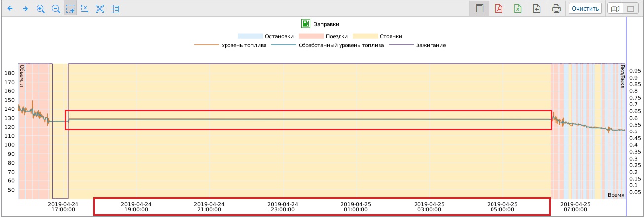Click the Заправки legend marker

[305, 24]
